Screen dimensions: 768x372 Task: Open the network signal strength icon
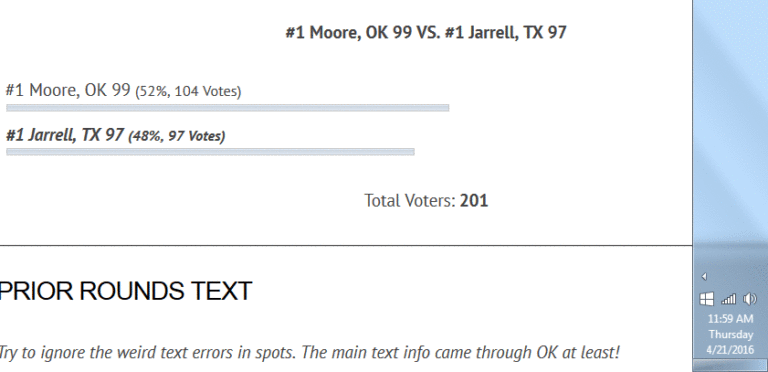click(728, 299)
